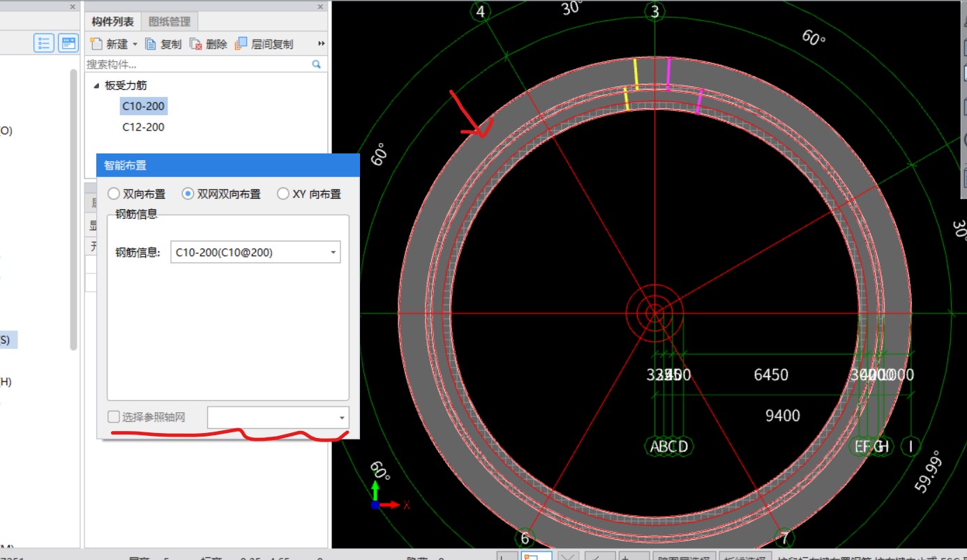
Task: Select the XY 向布置 radio option
Action: click(x=309, y=194)
